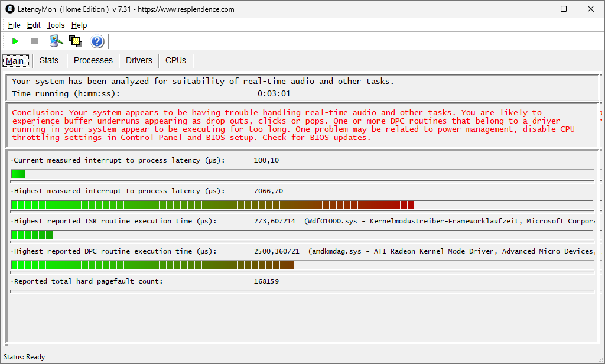Click the LatencyMon app icon in the title bar

point(9,9)
